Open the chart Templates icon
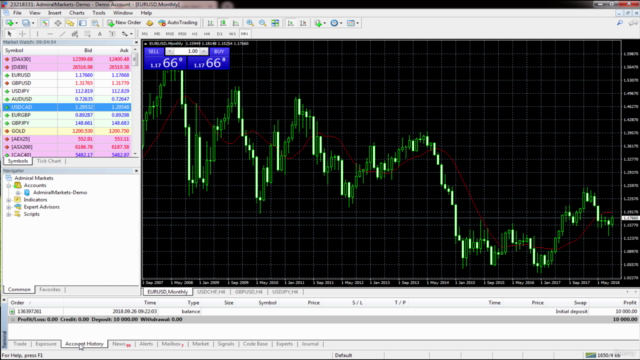640x360 pixels. (350, 23)
